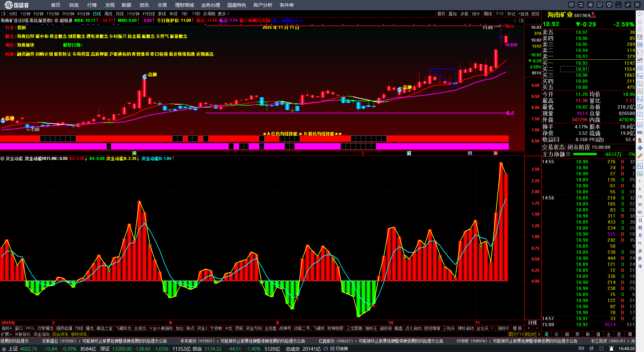Screen dimensions: 644x352
Task: Toggle the 多股 multi-stock view
Action: 464,14
